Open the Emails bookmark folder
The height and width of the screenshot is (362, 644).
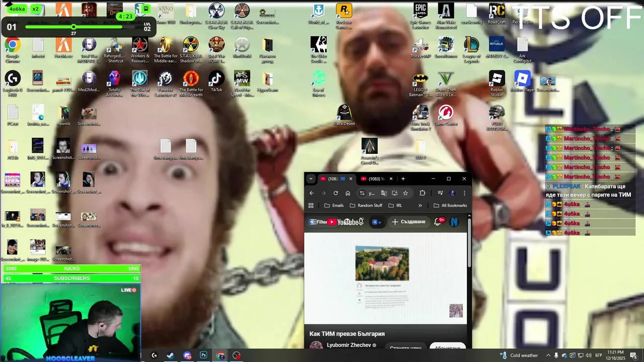pos(334,206)
